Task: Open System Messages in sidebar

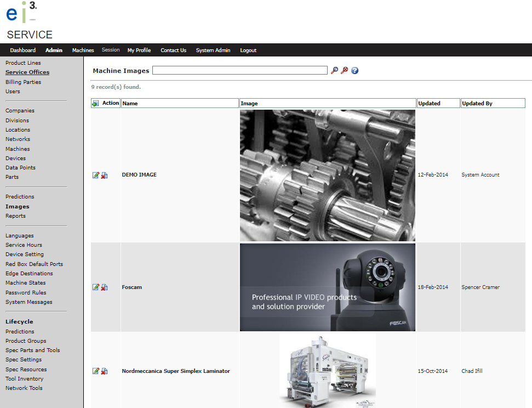Action: [29, 302]
